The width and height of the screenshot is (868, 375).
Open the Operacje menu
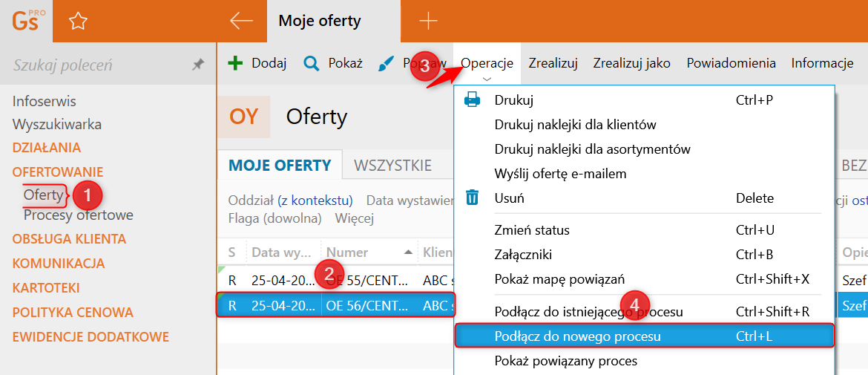pos(487,63)
